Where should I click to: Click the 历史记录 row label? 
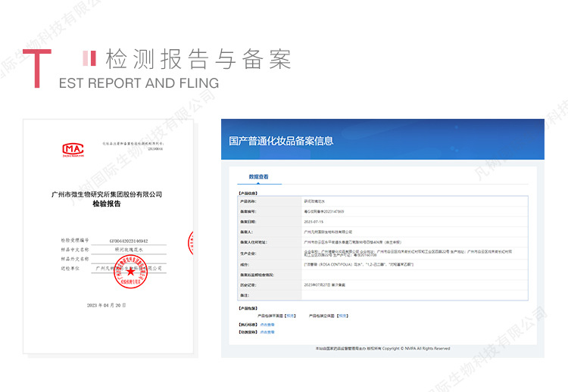pos(248,285)
